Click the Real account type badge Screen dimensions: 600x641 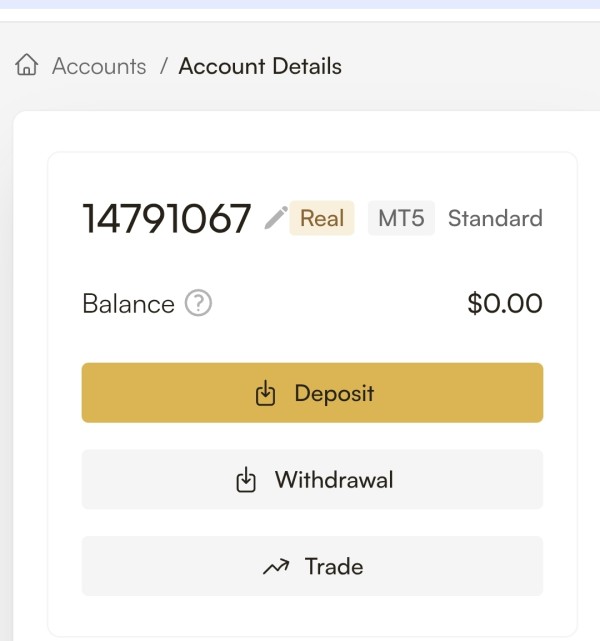pos(322,218)
